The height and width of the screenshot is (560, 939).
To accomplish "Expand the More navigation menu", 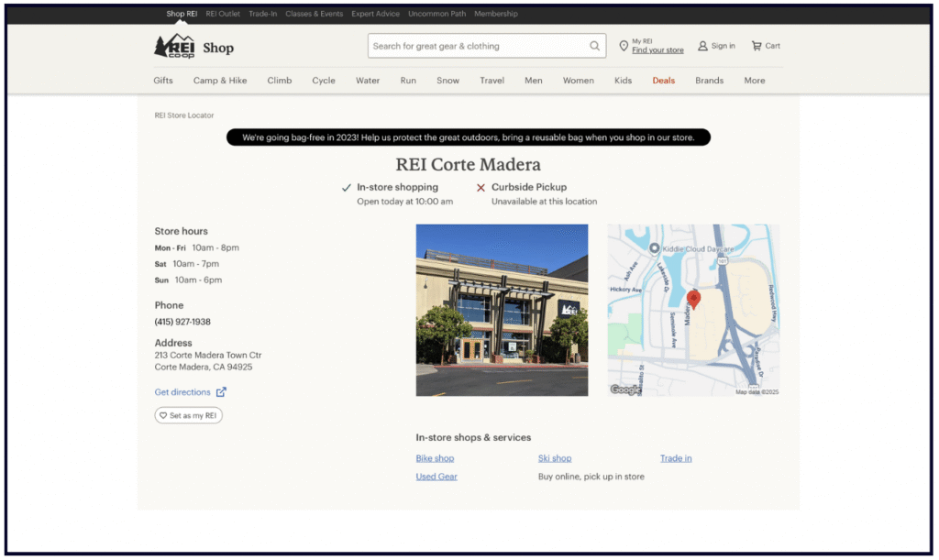I will pos(754,81).
